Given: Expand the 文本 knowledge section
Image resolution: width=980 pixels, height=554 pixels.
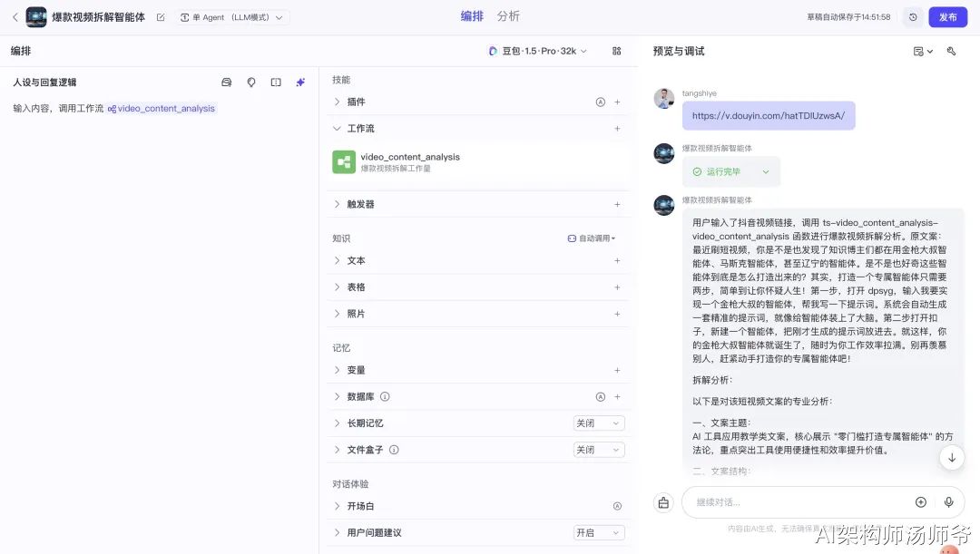Looking at the screenshot, I should coord(337,260).
